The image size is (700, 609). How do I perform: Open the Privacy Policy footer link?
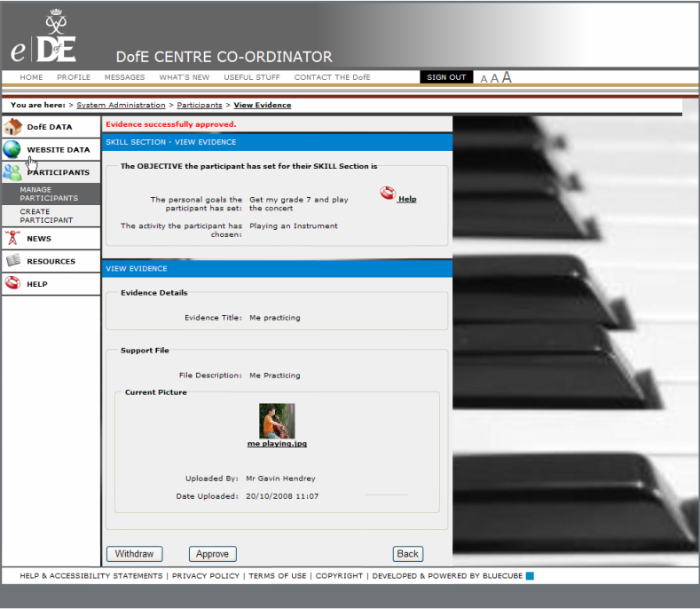pos(206,575)
